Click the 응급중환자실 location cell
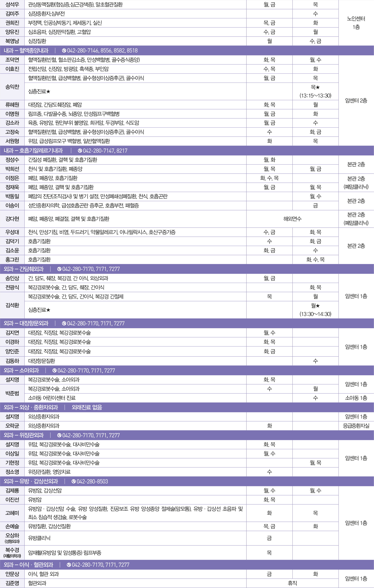The image size is (374, 588). tap(356, 426)
